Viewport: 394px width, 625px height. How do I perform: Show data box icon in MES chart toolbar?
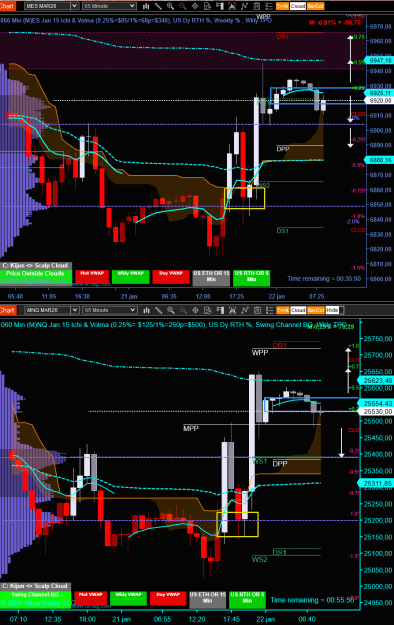[x=207, y=6]
